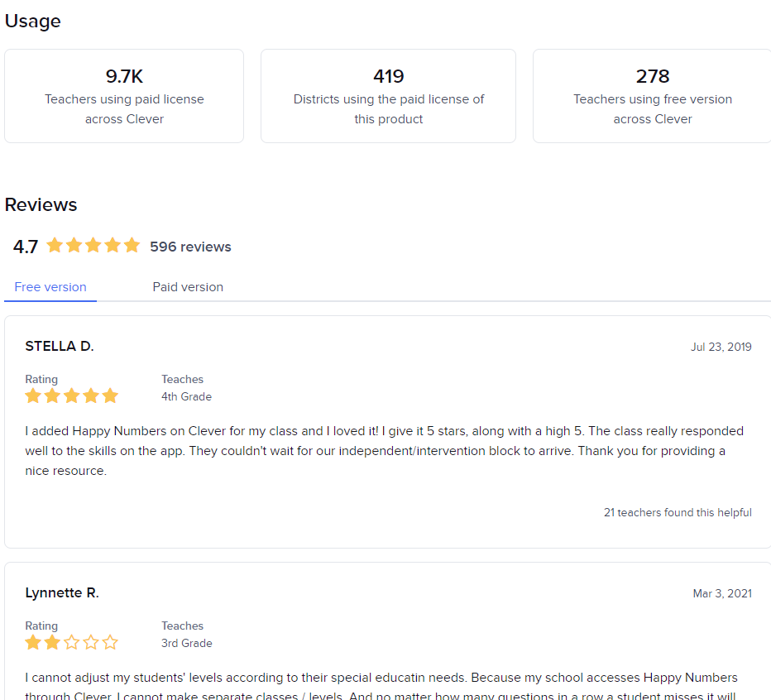
Task: Click fifth star in Stella D.'s rating
Action: tap(110, 396)
